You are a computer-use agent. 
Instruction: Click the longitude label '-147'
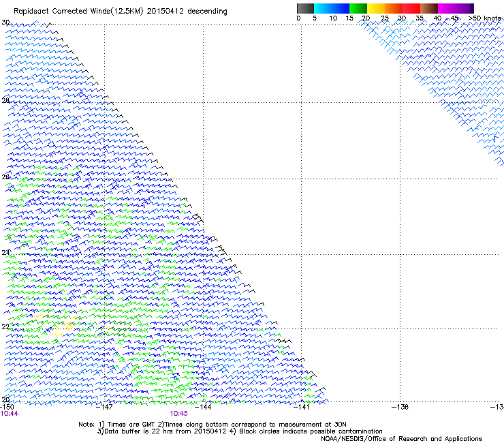(104, 407)
